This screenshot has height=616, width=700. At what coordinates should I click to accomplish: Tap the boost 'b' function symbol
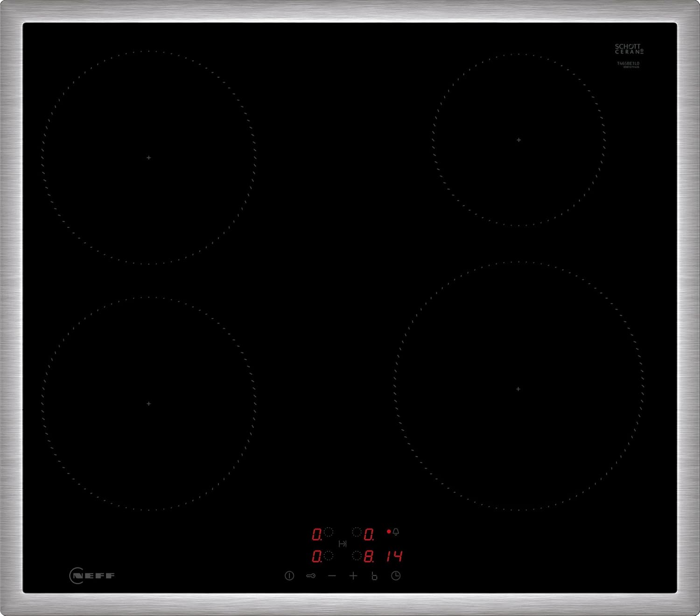point(374,576)
